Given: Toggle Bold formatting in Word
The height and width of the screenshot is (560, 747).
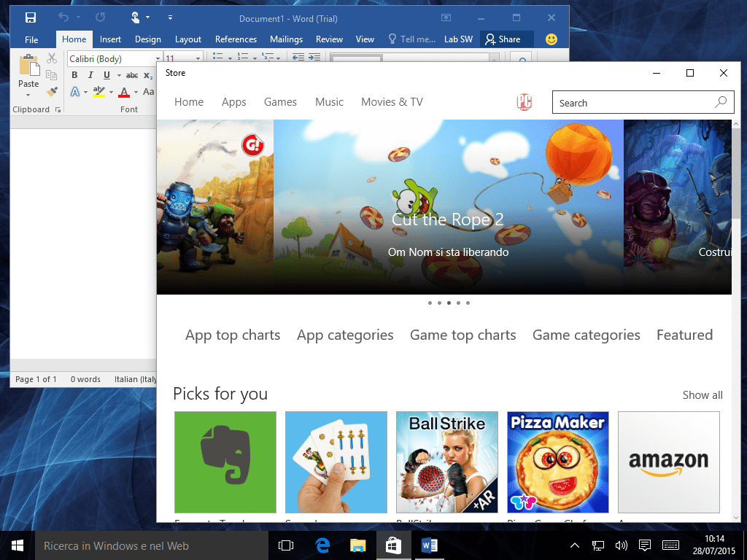Looking at the screenshot, I should coord(74,75).
